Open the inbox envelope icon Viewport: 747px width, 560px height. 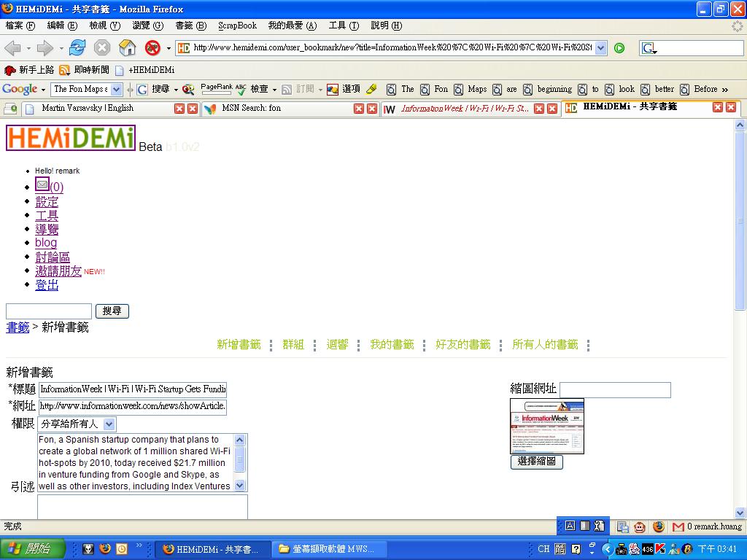pyautogui.click(x=42, y=184)
